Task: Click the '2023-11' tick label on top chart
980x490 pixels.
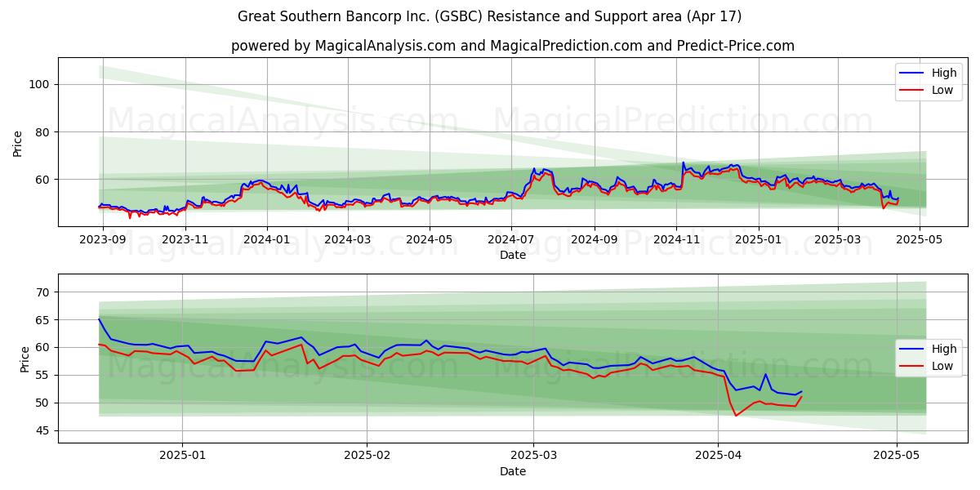Action: (x=185, y=239)
